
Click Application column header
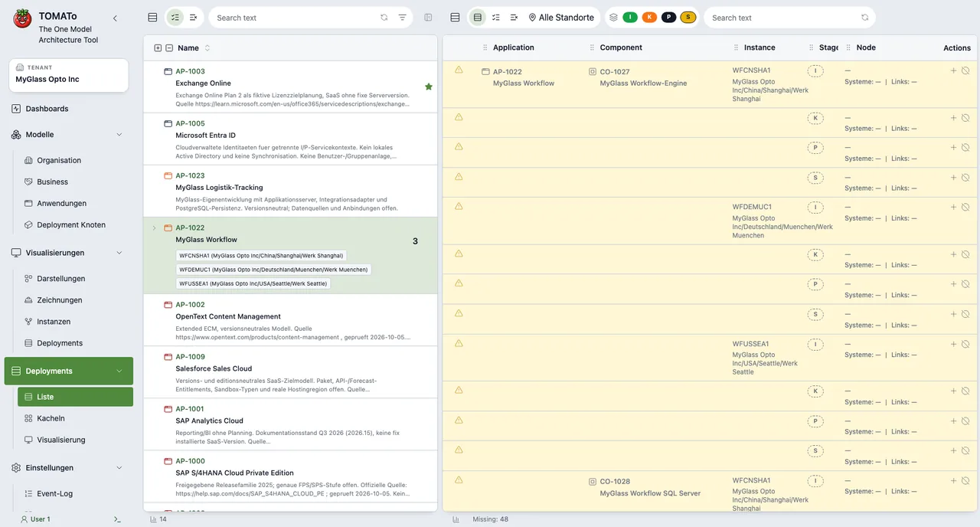tap(513, 47)
